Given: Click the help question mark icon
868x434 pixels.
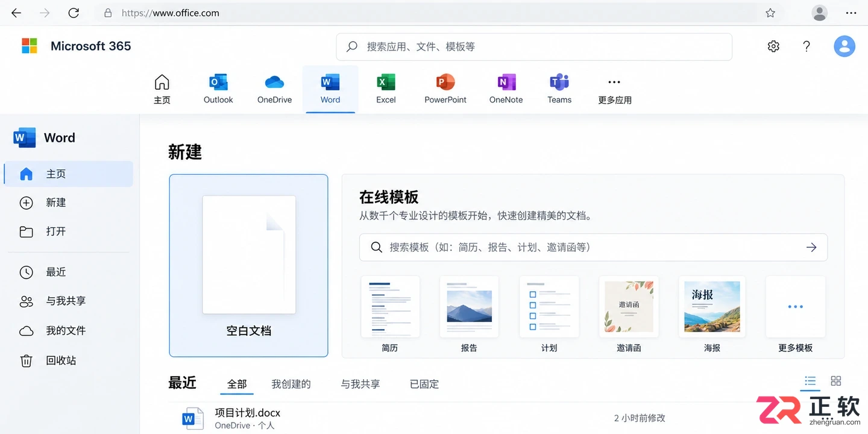Looking at the screenshot, I should pos(807,46).
